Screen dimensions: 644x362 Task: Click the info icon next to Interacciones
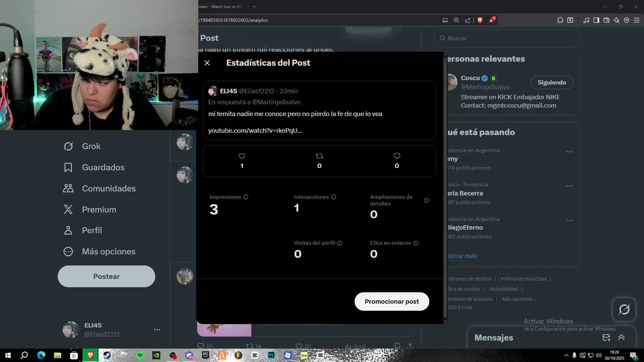(334, 197)
